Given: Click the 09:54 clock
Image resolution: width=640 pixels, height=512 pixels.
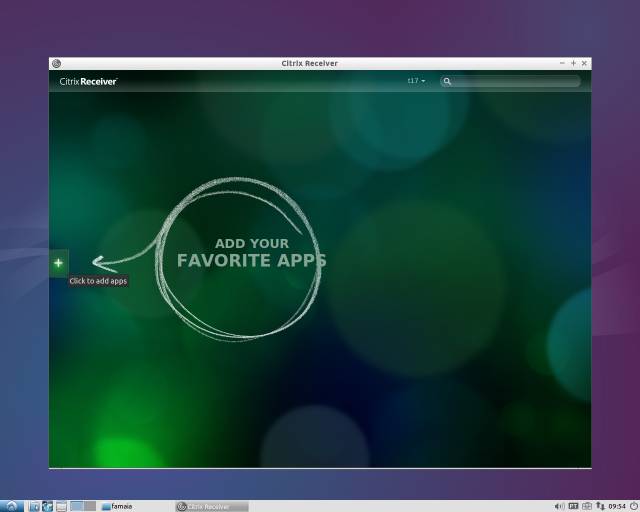Looking at the screenshot, I should tap(617, 507).
